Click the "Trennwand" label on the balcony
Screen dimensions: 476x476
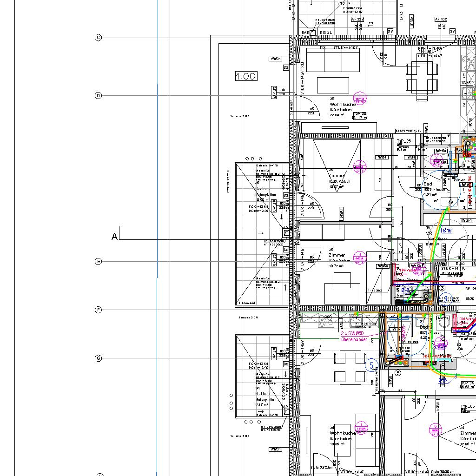point(247,303)
